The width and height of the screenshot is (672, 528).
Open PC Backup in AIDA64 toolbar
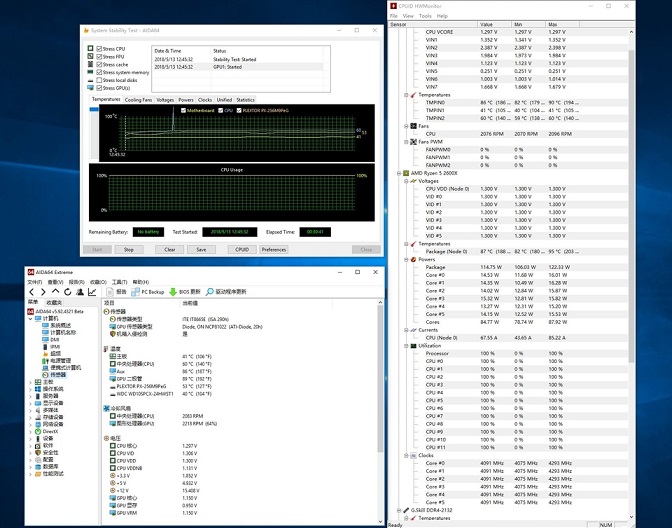click(x=151, y=292)
